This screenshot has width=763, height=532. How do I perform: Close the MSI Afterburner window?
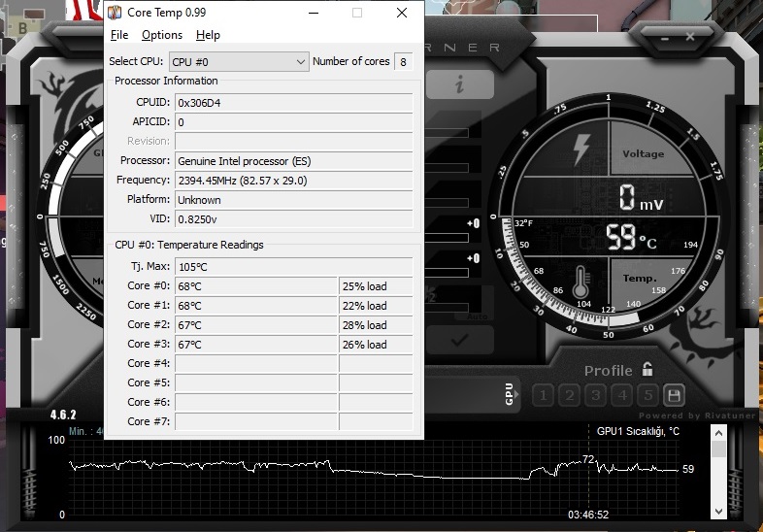pos(690,37)
